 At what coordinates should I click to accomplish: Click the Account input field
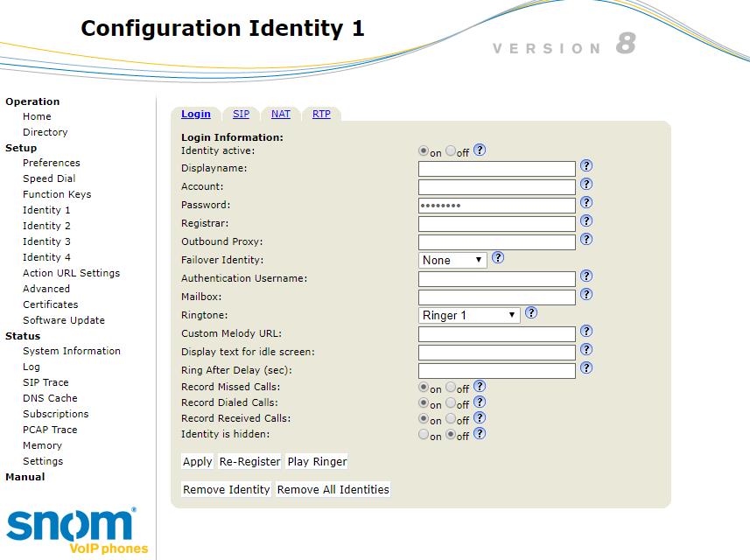[496, 187]
